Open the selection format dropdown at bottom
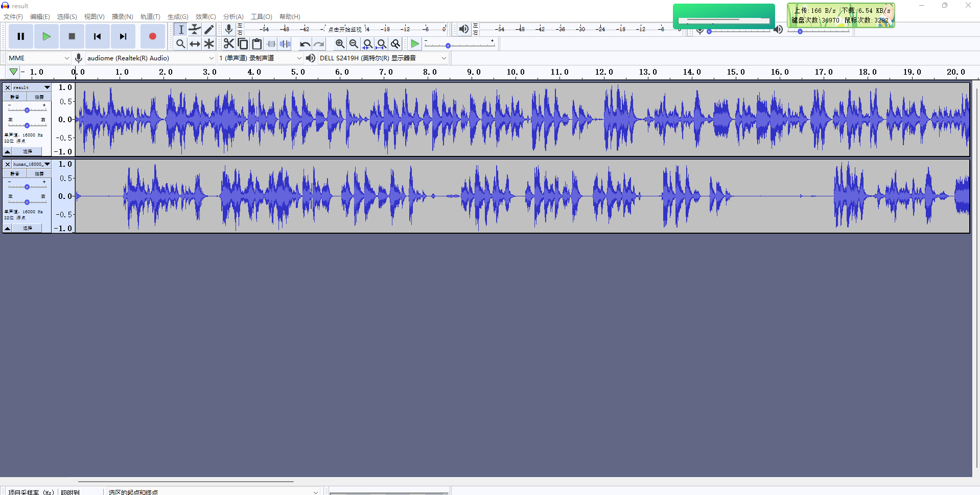The height and width of the screenshot is (495, 980). coord(213,491)
